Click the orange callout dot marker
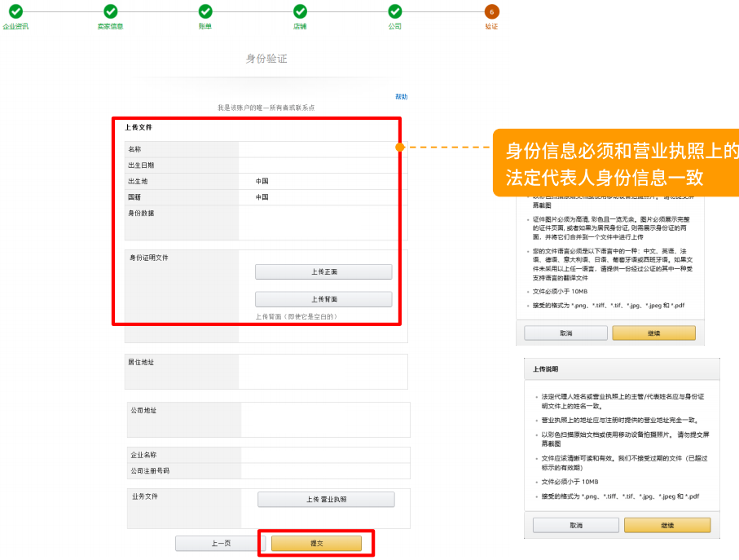This screenshot has width=739, height=560. tap(400, 148)
